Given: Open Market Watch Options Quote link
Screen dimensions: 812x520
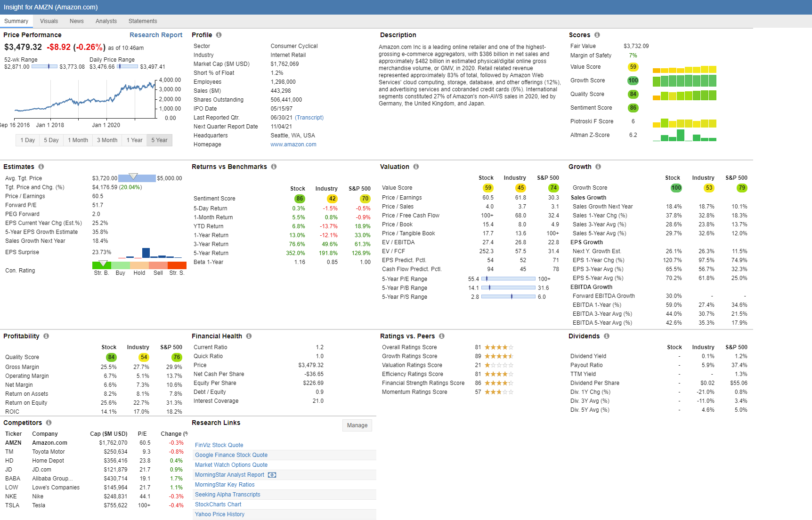Looking at the screenshot, I should pyautogui.click(x=231, y=465).
